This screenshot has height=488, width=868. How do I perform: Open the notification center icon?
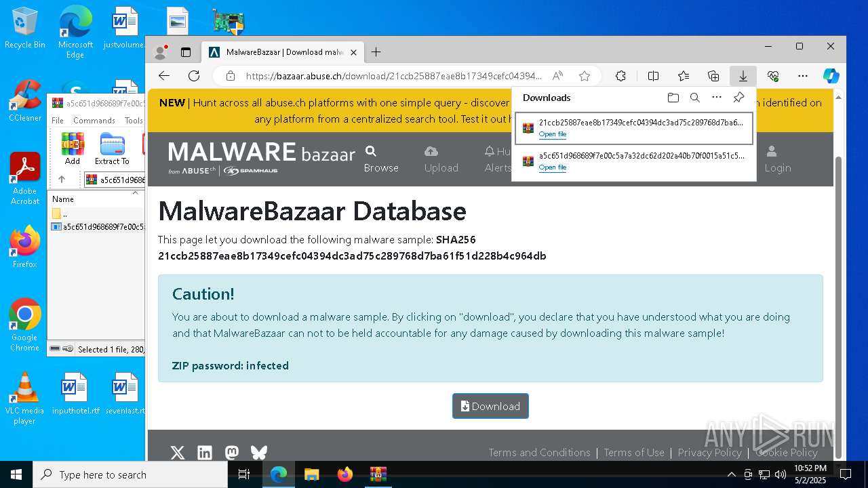[x=846, y=474]
